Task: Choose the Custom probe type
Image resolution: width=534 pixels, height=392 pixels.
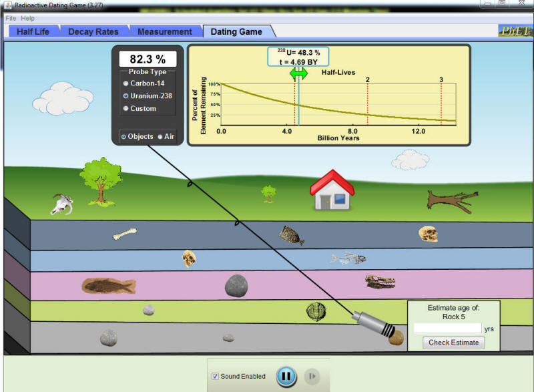Action: 140,109
